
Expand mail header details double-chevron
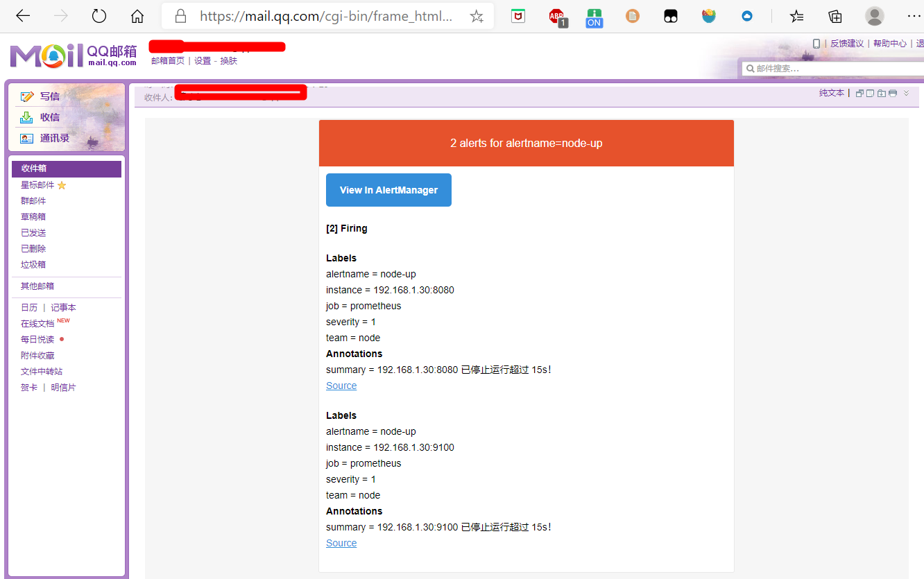906,93
